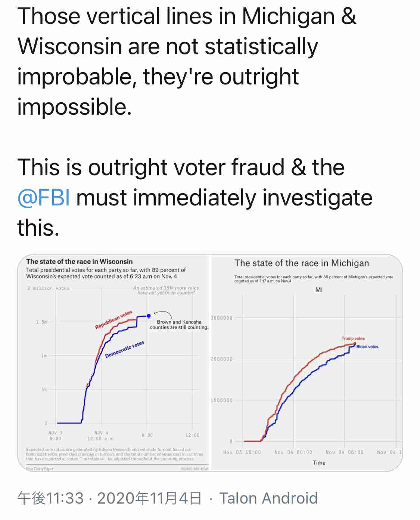Click the 381k more votes estimate note

coord(166,290)
